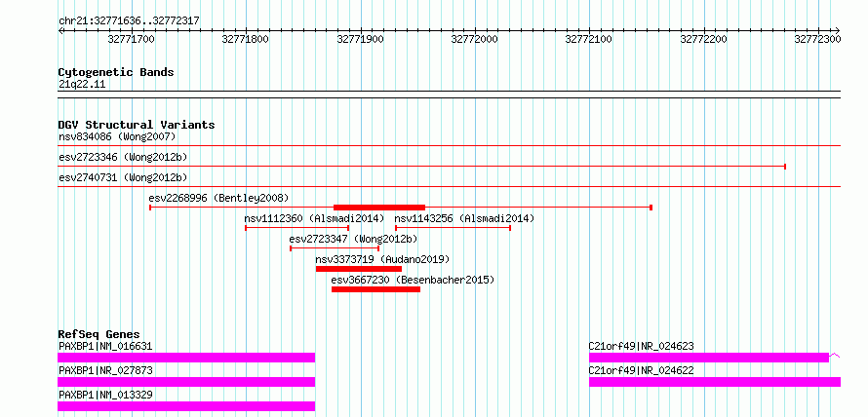Click ruler position 32771900
The height and width of the screenshot is (417, 868).
pyautogui.click(x=361, y=39)
